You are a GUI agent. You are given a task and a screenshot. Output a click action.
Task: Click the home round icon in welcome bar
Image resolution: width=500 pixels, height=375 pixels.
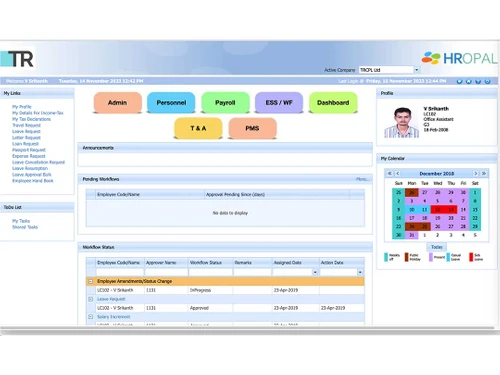(469, 81)
